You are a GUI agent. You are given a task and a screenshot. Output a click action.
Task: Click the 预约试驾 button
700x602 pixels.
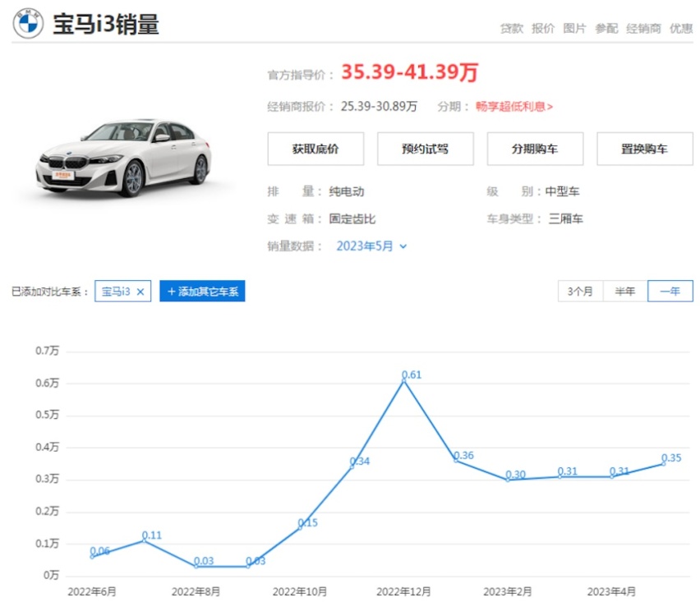point(426,149)
